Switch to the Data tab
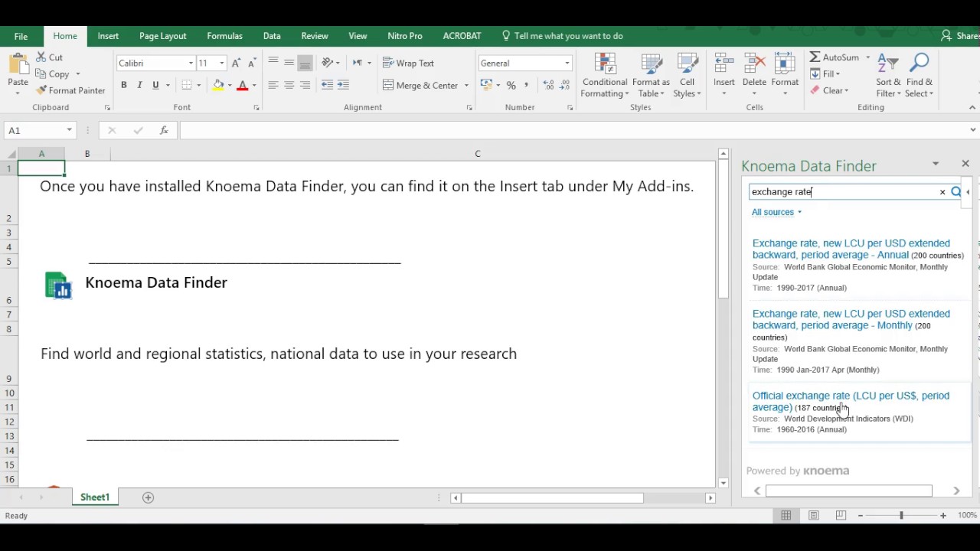The width and height of the screenshot is (980, 551). (272, 36)
